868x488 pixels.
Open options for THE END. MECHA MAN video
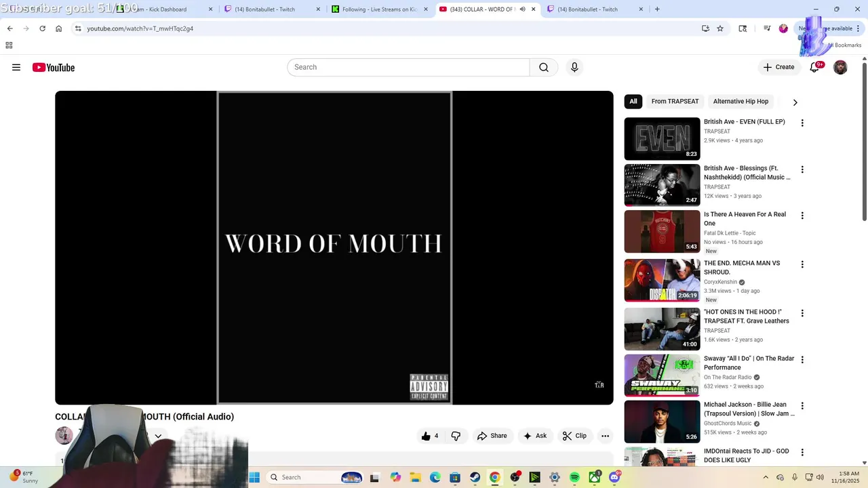point(802,264)
